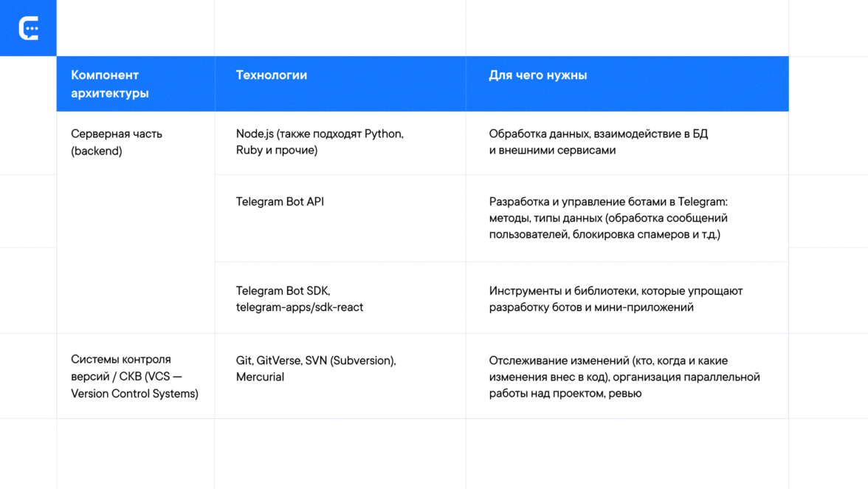Select the "Серверная часть" text

tap(117, 134)
